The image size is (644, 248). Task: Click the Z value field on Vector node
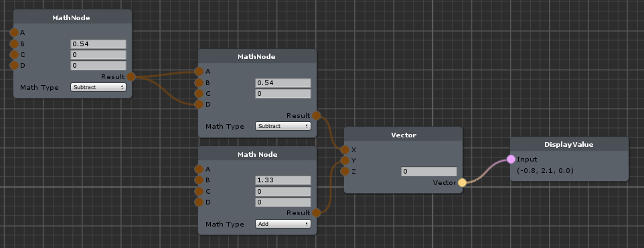(x=429, y=172)
